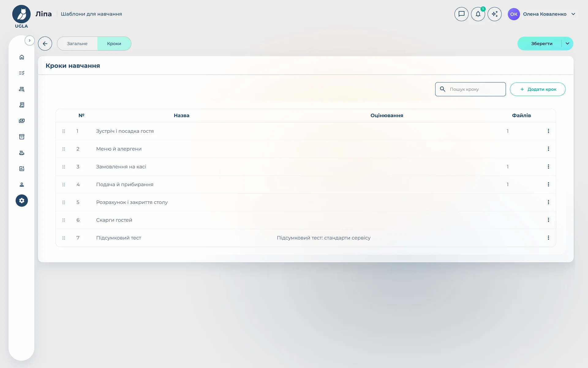Screen dimensions: 588x368
Task: Go to Home in sidebar
Action: click(22, 57)
